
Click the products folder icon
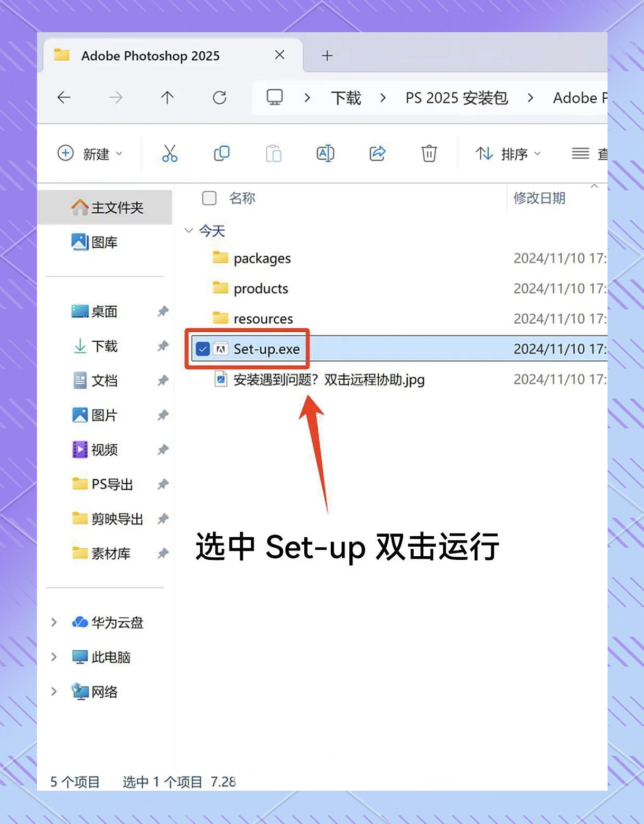pyautogui.click(x=220, y=288)
